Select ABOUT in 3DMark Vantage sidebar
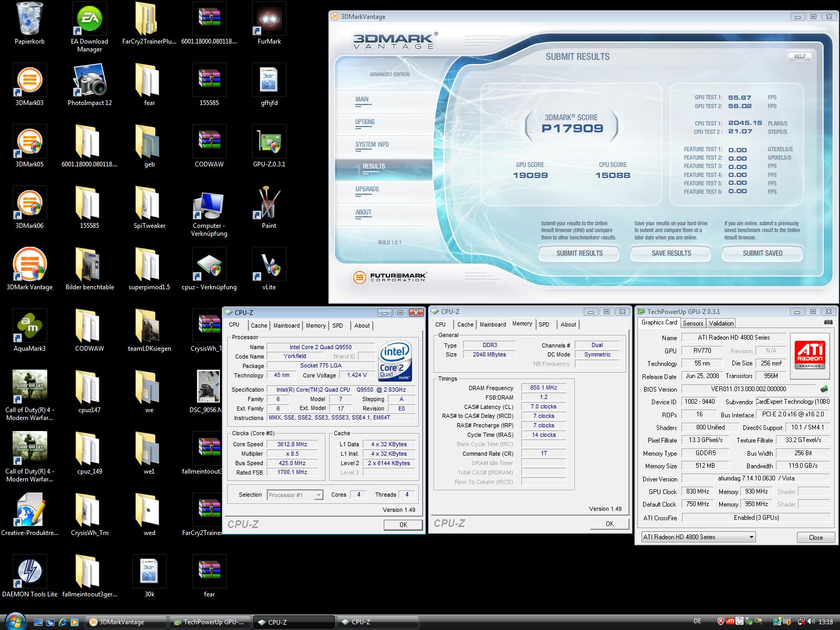This screenshot has width=840, height=630. [363, 212]
